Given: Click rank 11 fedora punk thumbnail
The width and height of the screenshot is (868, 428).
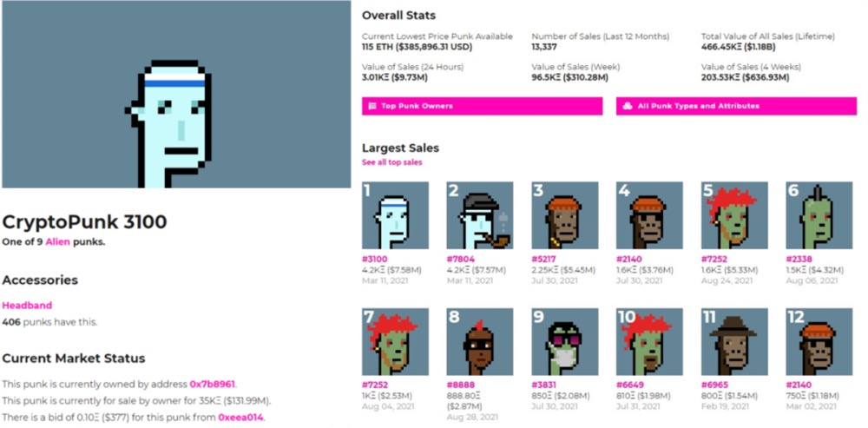Looking at the screenshot, I should click(733, 341).
